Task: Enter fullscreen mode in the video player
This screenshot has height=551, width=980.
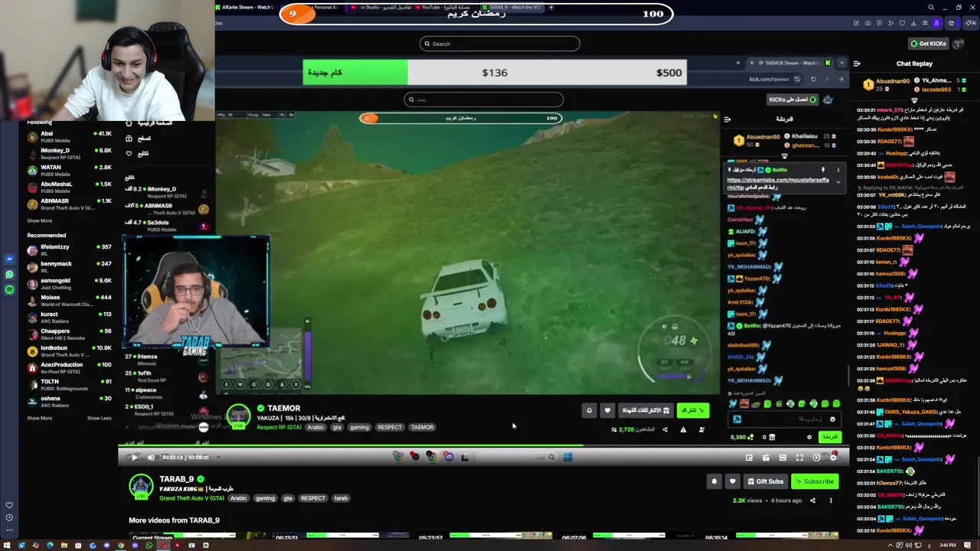Action: 799,458
